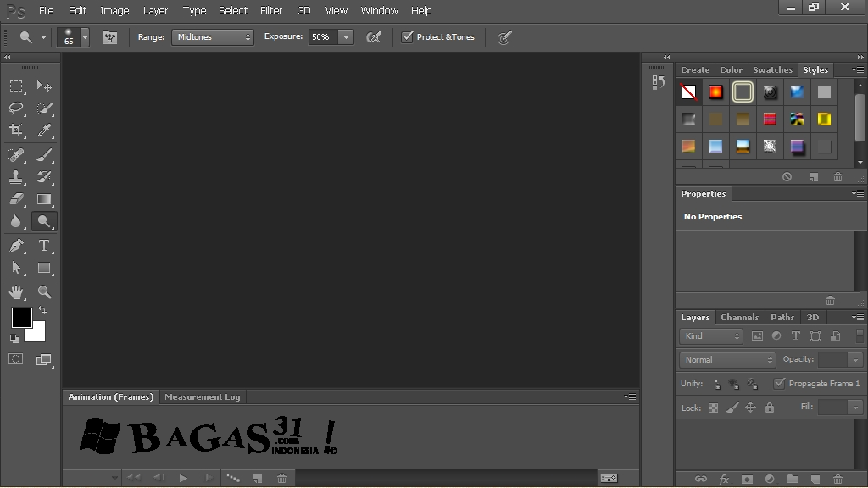Activate the Hand tool
Screen dimensions: 868x488
pyautogui.click(x=16, y=291)
